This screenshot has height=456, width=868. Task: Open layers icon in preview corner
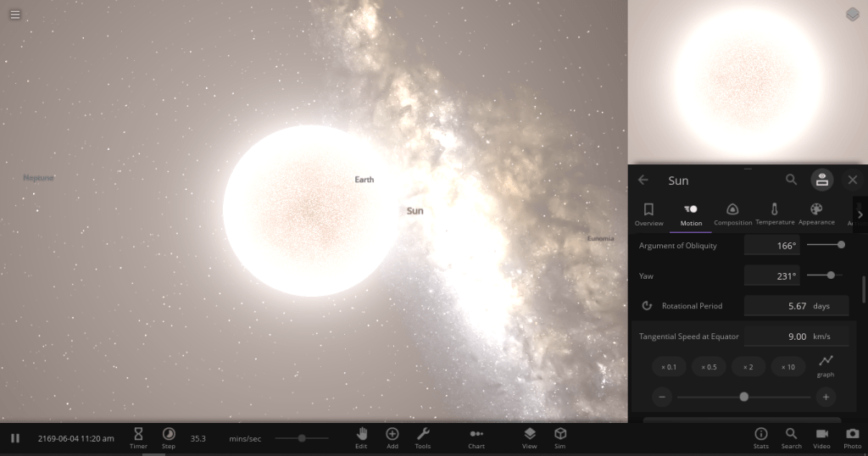[x=852, y=14]
